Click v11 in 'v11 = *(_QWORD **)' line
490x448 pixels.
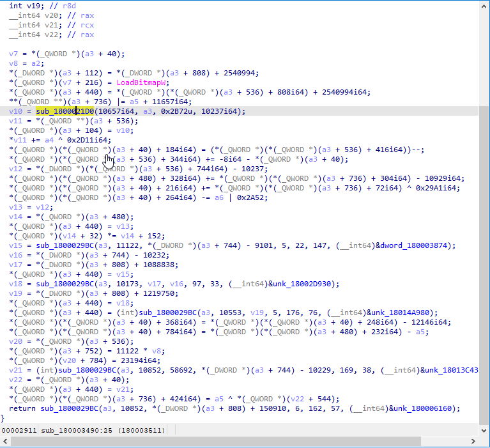(15, 121)
